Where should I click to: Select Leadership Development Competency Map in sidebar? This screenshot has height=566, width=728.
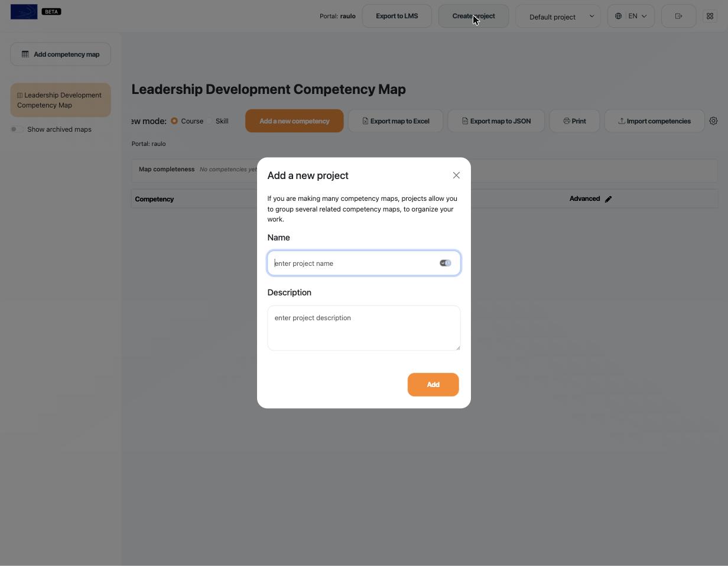pyautogui.click(x=60, y=100)
